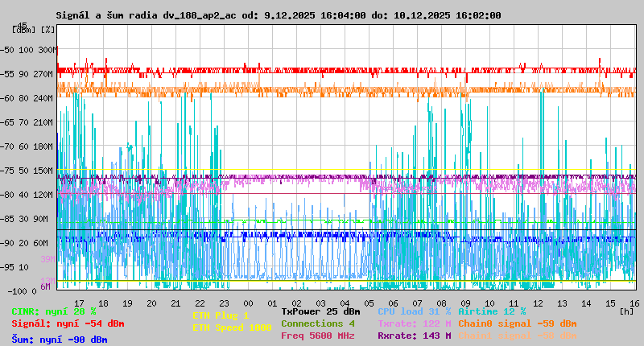Click the yellow ETH Plug legend entry
Viewport: 644px width, 346px height.
coord(221,315)
